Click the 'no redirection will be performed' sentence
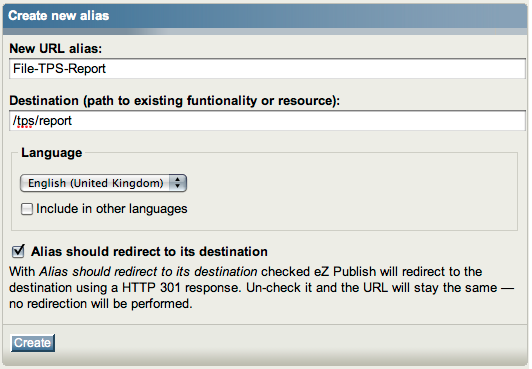 [x=101, y=304]
